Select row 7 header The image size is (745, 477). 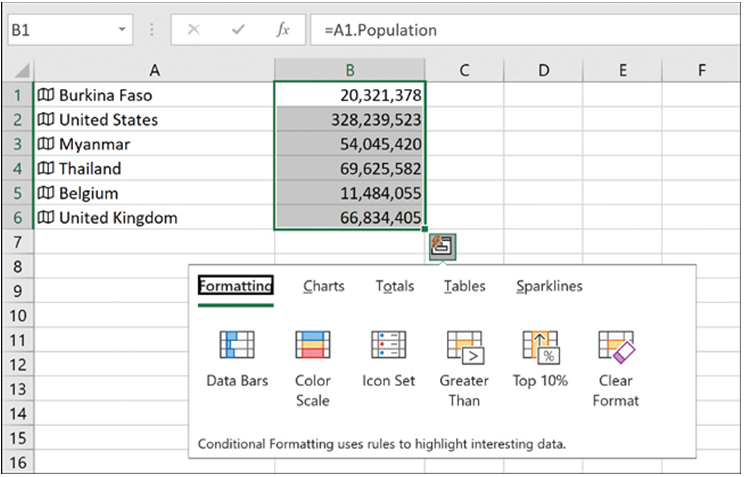[x=18, y=242]
